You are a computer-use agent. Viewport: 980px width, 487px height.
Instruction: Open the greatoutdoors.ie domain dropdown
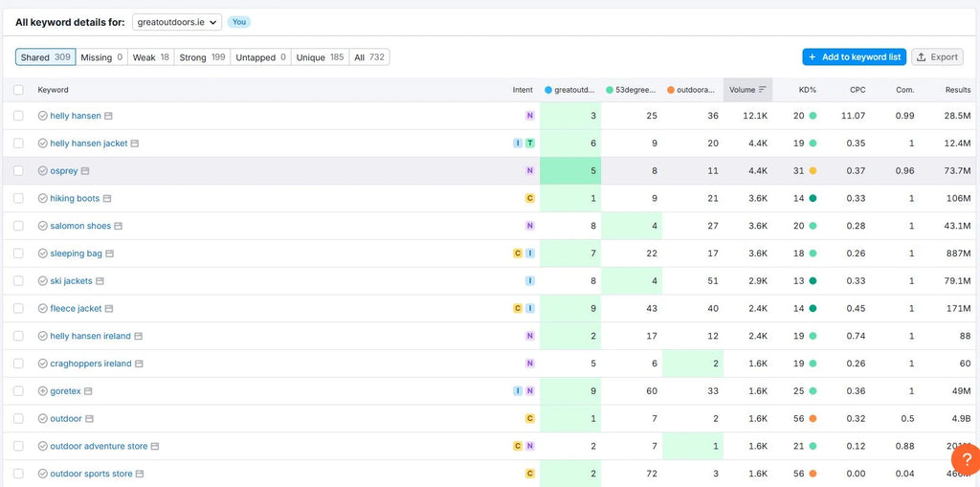click(177, 22)
